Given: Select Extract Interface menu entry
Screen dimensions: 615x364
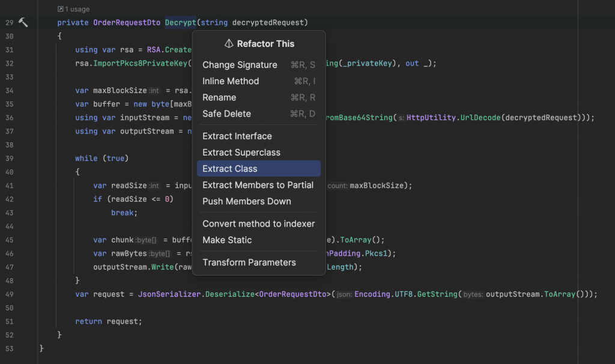Looking at the screenshot, I should [237, 136].
